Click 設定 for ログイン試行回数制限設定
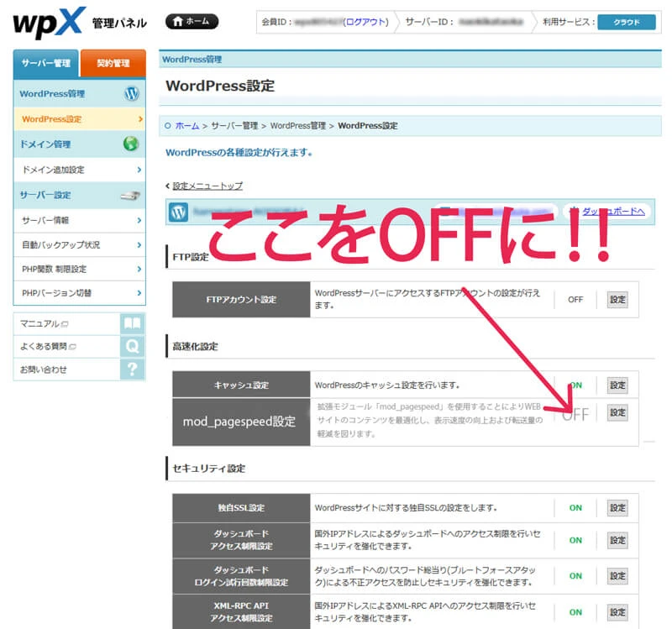The image size is (672, 629). click(617, 576)
